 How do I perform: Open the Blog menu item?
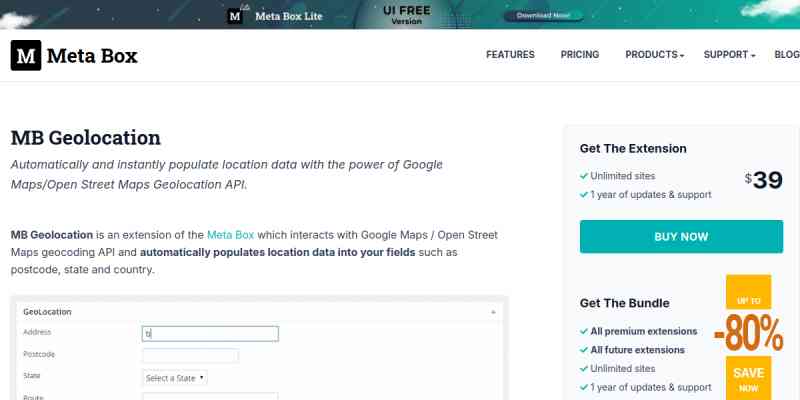coord(787,55)
